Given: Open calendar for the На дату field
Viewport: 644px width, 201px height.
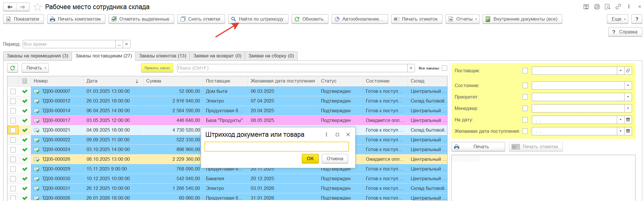Looking at the screenshot, I should coord(628,120).
